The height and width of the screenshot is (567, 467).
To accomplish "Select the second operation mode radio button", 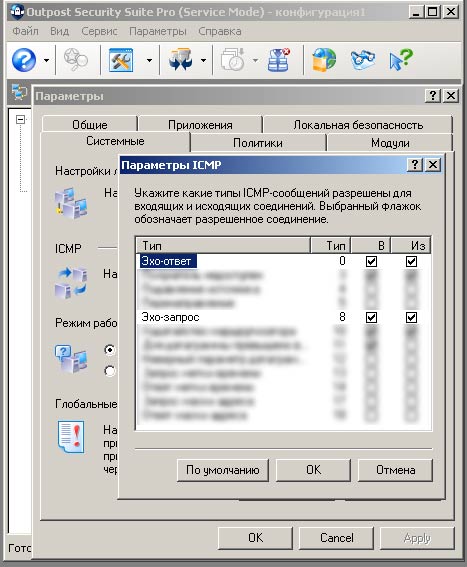I will point(110,371).
